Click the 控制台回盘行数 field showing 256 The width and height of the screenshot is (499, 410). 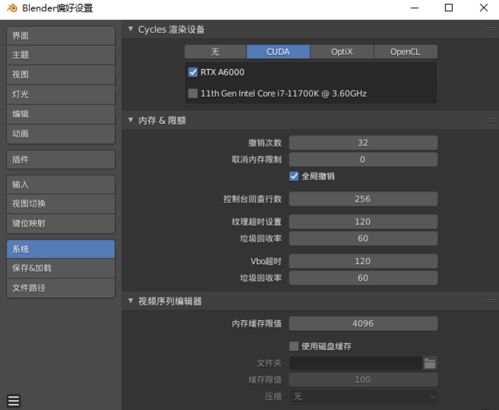(363, 199)
